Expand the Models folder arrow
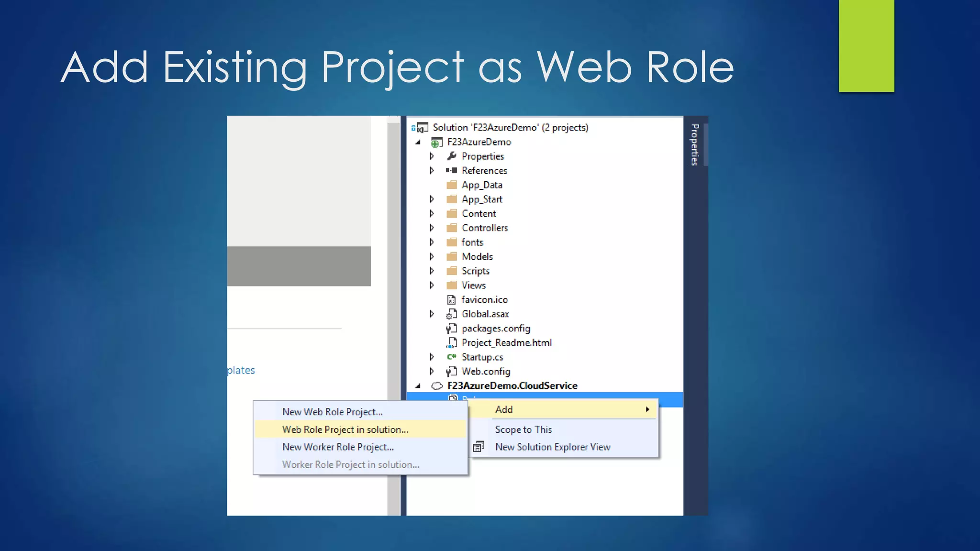Image resolution: width=980 pixels, height=551 pixels. pos(432,256)
